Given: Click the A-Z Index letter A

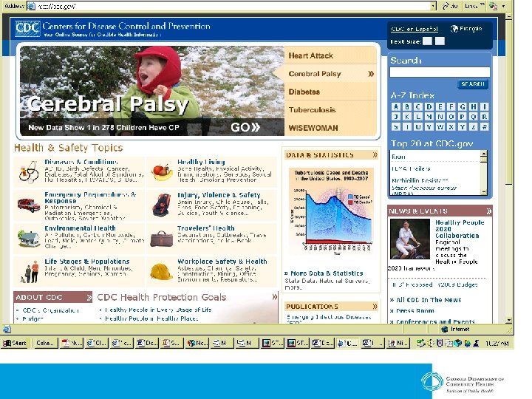Looking at the screenshot, I should 395,107.
